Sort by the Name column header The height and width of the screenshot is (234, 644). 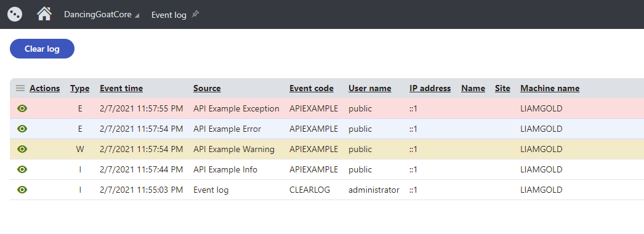[x=473, y=88]
